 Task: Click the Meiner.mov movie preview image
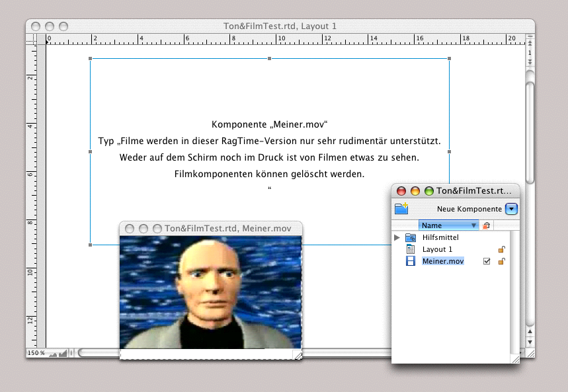click(210, 292)
